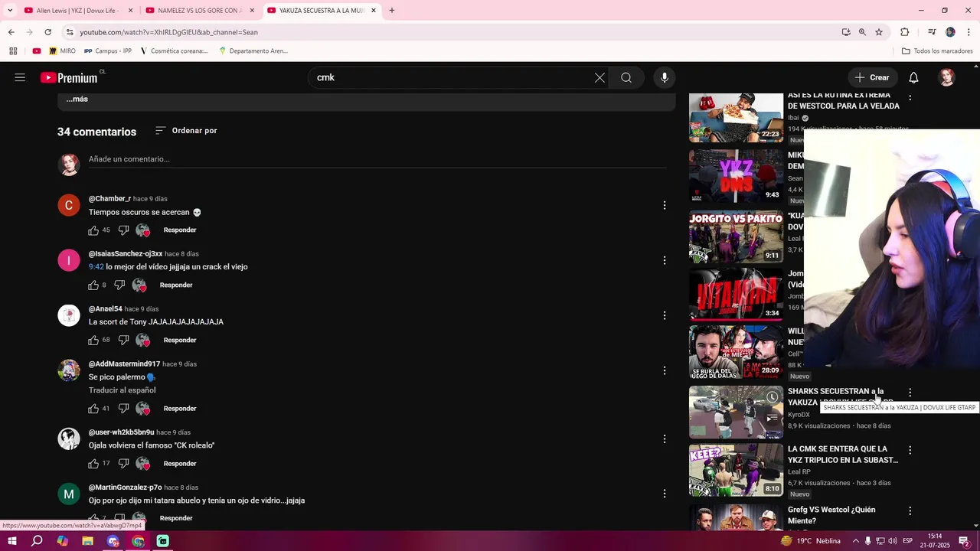This screenshot has width=980, height=551.
Task: Open the YouTube hamburger guide menu
Action: 20,77
